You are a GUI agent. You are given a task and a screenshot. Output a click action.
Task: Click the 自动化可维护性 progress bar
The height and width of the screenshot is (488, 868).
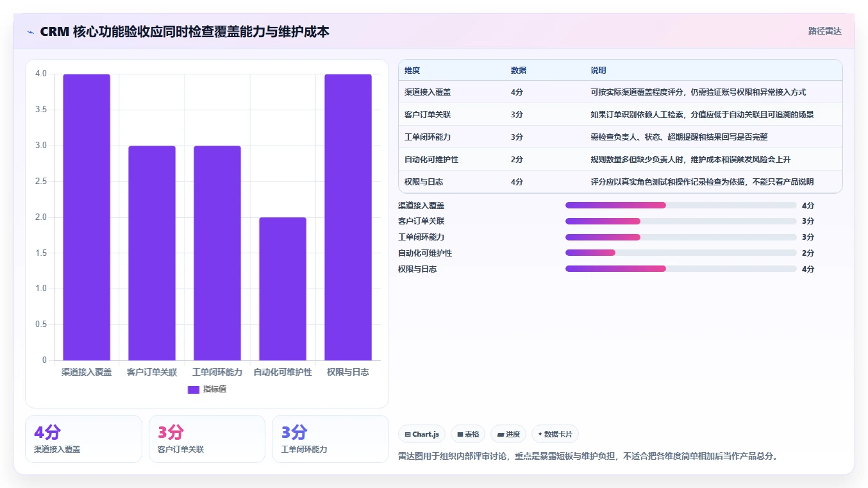click(681, 253)
